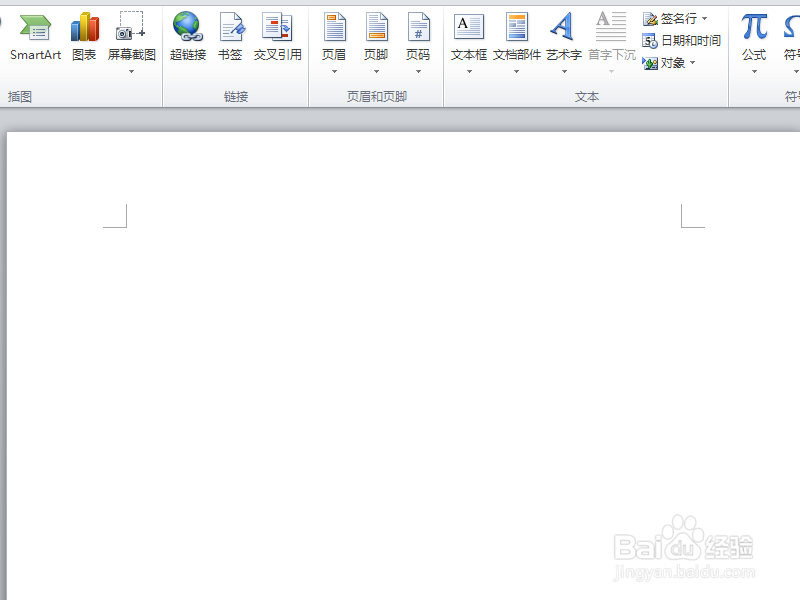Screen dimensions: 800x600
Task: Expand the 页眉 header dropdown arrow
Action: (334, 72)
